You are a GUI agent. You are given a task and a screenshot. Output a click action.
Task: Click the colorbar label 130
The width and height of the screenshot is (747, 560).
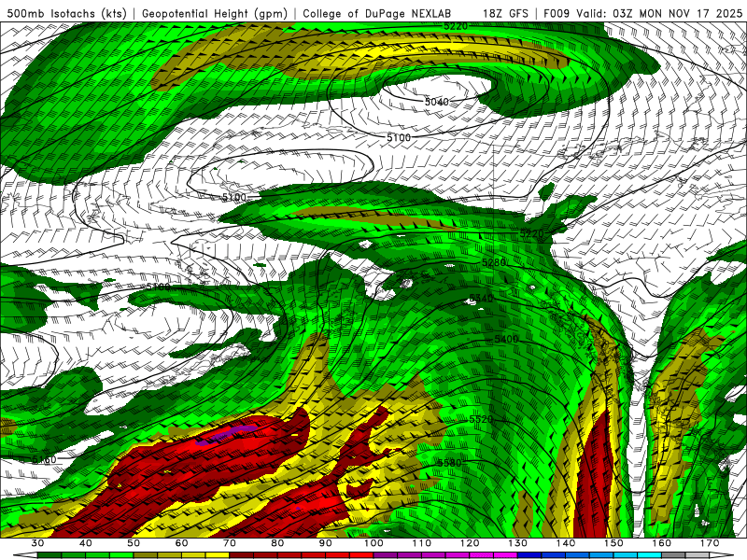pyautogui.click(x=517, y=543)
